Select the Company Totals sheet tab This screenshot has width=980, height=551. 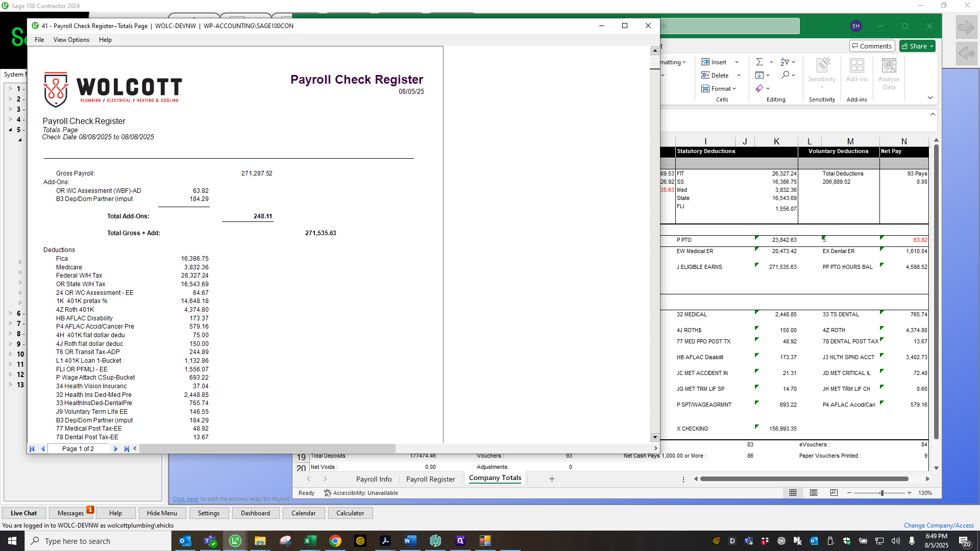495,478
